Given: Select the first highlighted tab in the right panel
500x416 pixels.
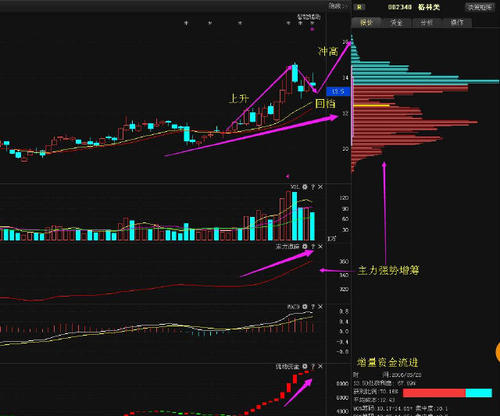Looking at the screenshot, I should click(367, 23).
